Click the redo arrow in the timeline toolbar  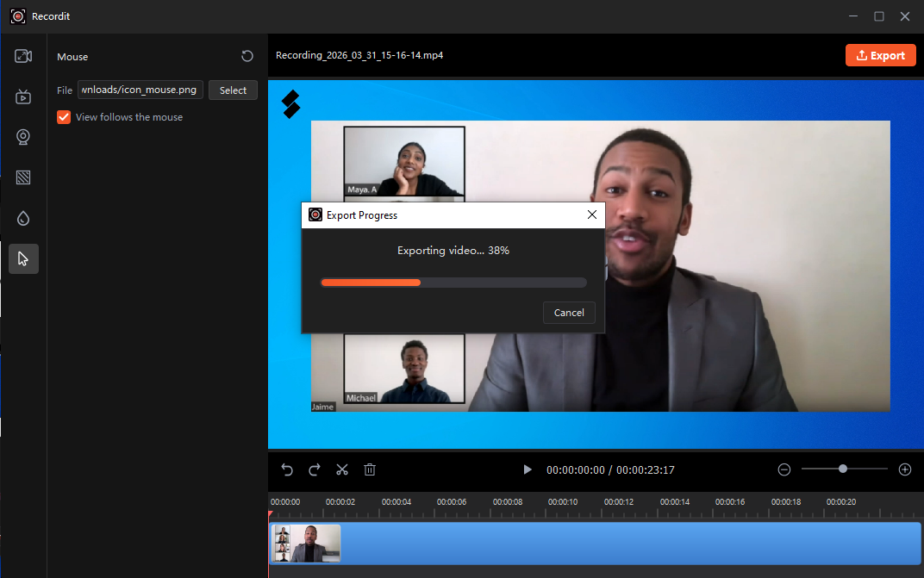point(315,469)
